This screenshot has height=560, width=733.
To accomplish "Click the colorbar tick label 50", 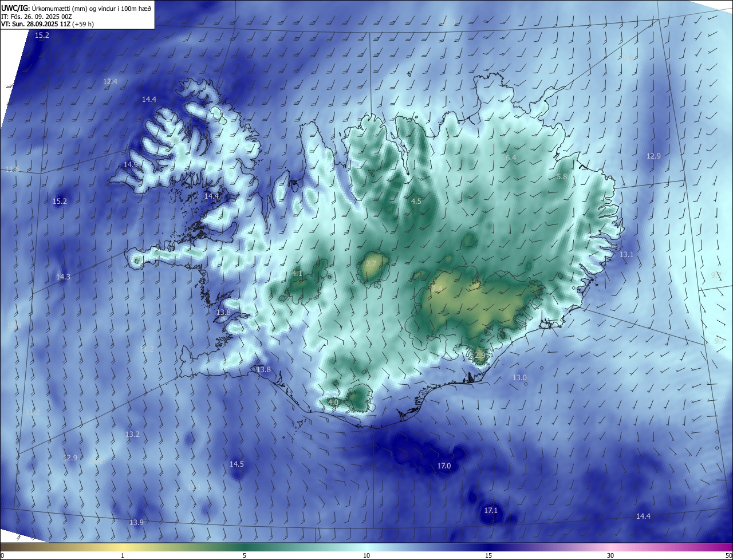I will pos(728,555).
